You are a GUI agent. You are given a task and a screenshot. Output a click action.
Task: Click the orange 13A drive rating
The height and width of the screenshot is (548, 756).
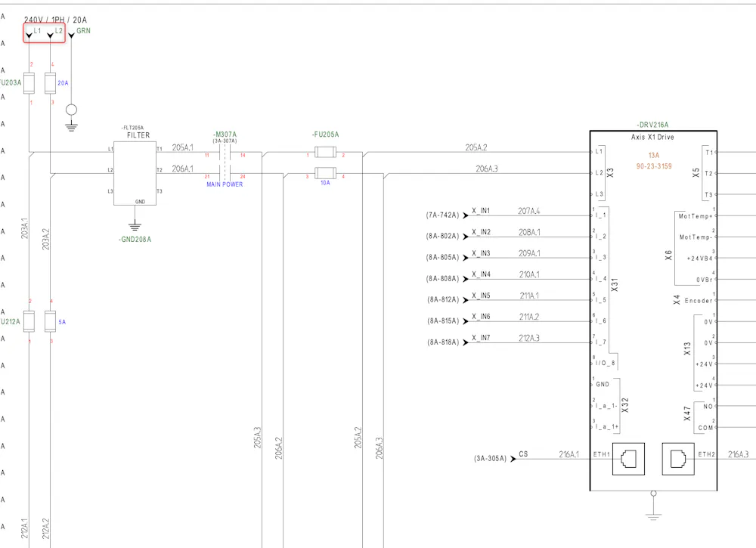(x=654, y=155)
